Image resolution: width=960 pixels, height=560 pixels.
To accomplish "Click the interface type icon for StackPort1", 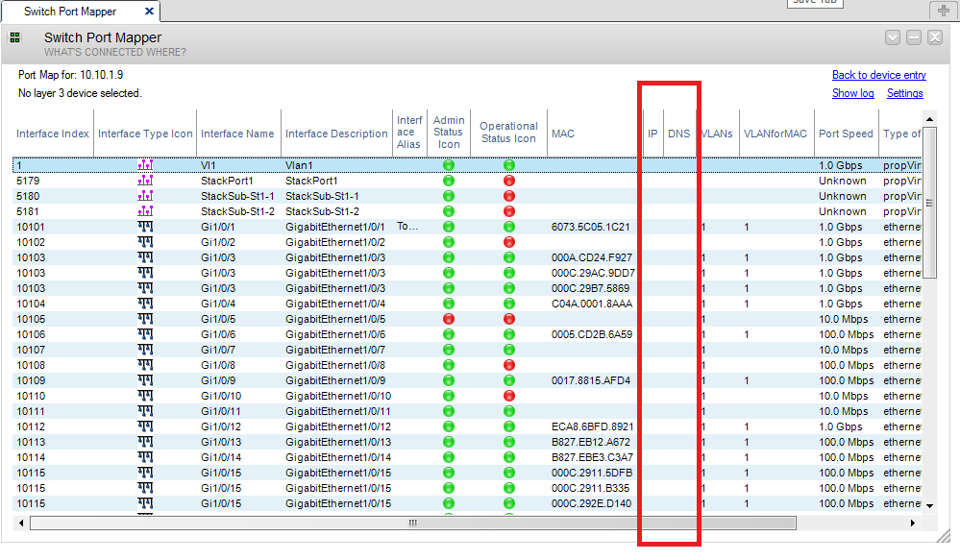I will 145,181.
